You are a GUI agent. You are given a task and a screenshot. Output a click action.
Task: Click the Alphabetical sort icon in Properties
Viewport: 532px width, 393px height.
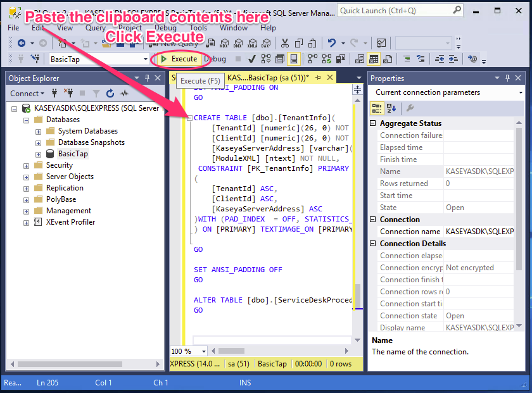point(391,108)
